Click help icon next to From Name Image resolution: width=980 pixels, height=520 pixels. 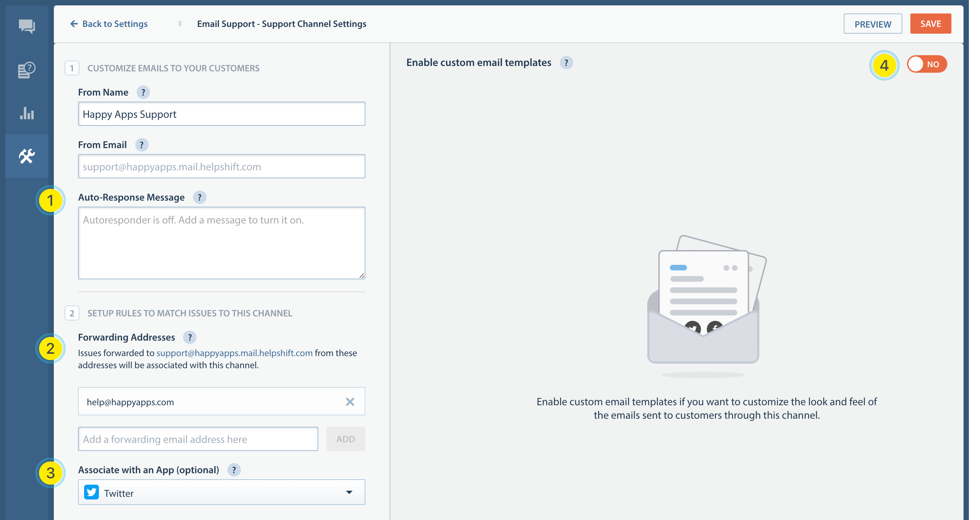point(143,93)
